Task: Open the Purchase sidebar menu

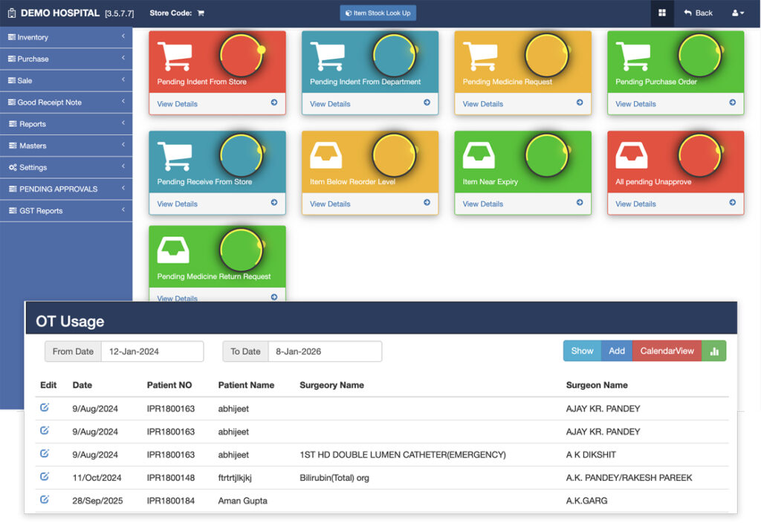Action: 66,59
